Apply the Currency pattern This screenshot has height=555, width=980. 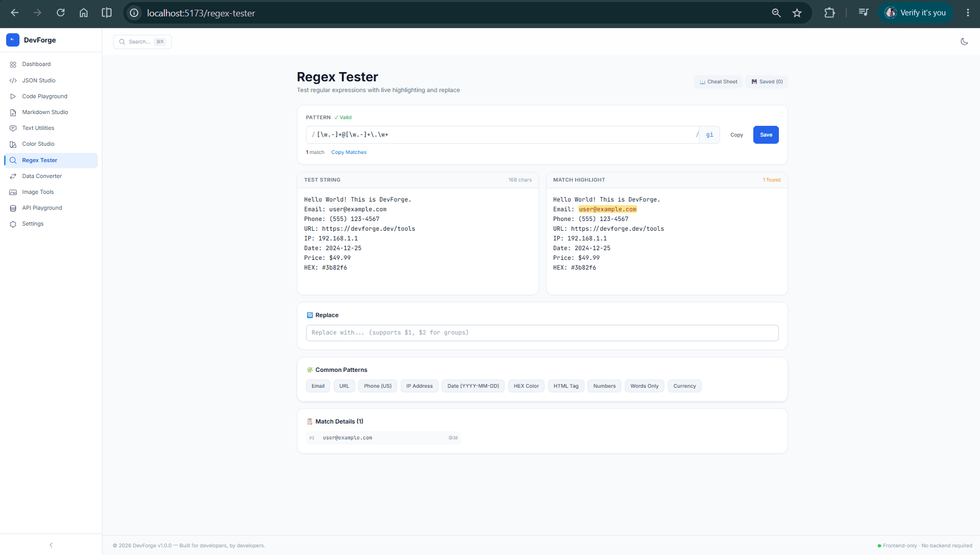[x=684, y=386]
